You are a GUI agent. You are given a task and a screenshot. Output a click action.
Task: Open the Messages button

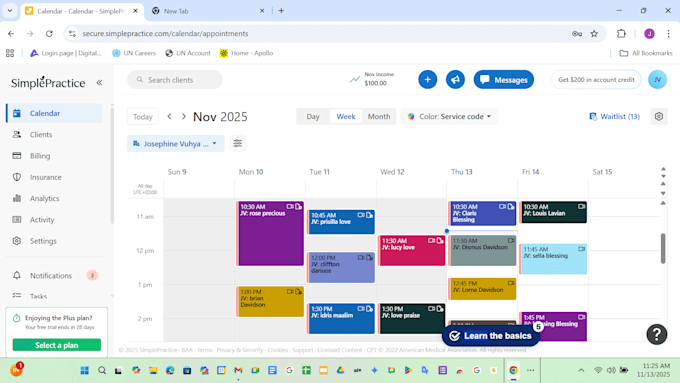pos(504,80)
